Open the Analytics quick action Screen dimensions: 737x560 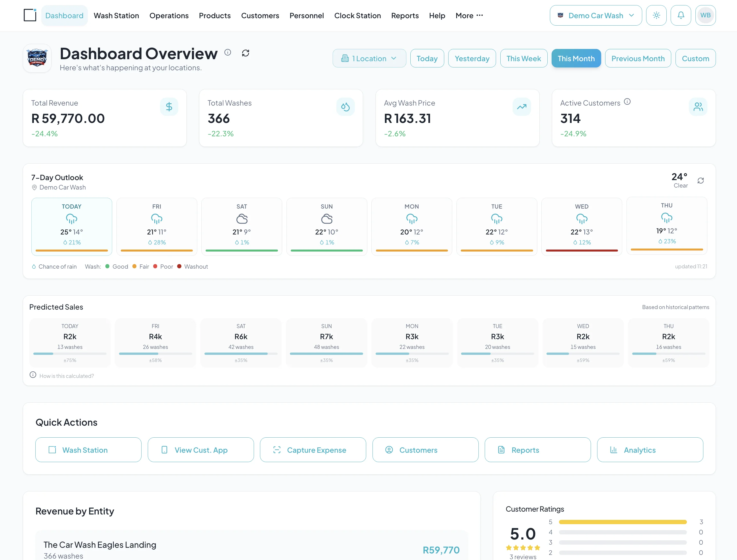point(650,450)
